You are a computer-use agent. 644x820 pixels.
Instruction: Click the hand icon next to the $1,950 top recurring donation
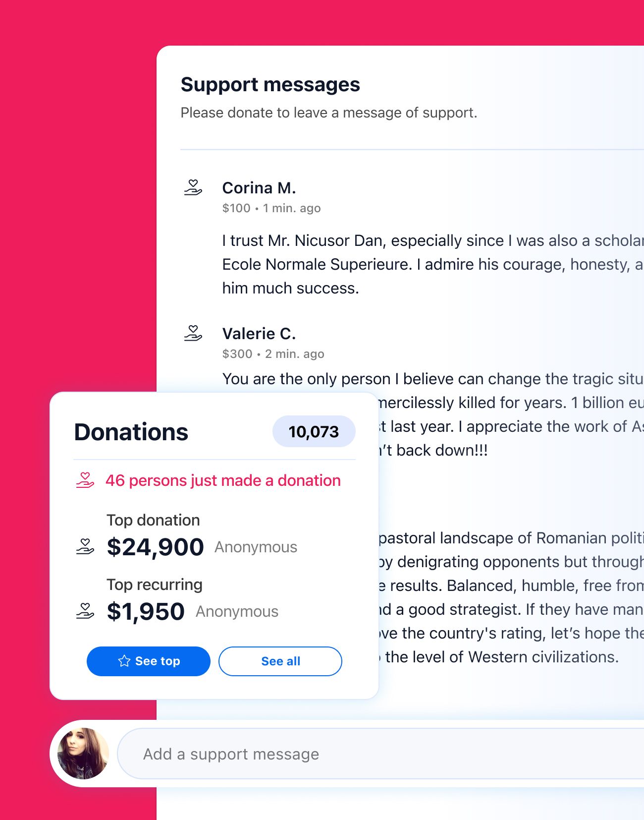click(x=86, y=611)
